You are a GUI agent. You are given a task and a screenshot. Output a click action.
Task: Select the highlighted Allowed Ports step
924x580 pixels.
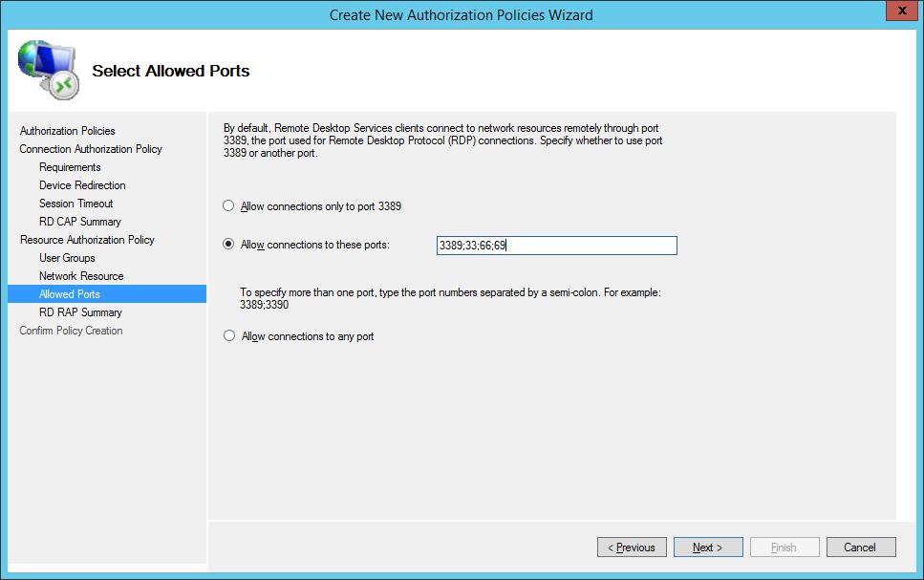[x=69, y=294]
